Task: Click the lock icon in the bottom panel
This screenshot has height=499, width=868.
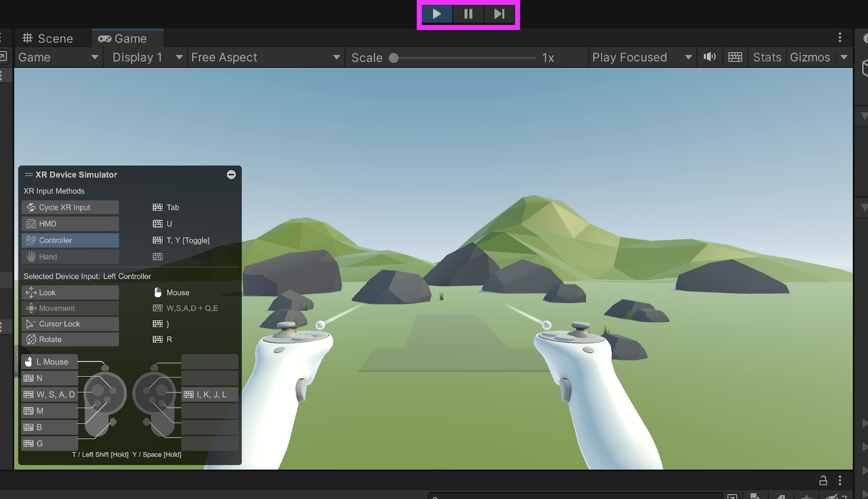Action: pos(823,481)
